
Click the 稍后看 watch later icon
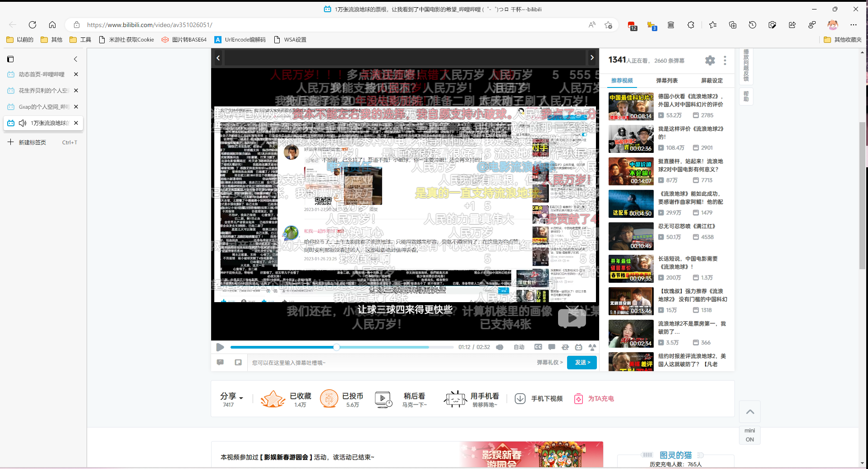pyautogui.click(x=383, y=399)
